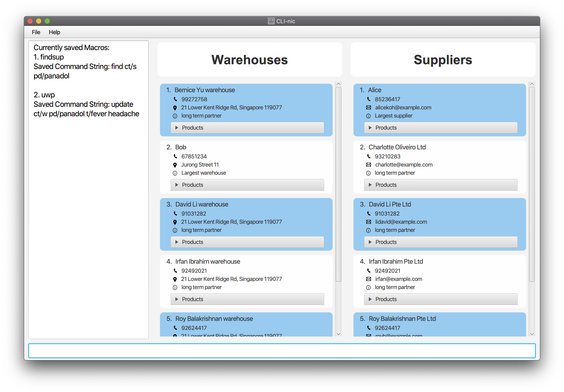Click the findsup macro entry

tap(49, 57)
